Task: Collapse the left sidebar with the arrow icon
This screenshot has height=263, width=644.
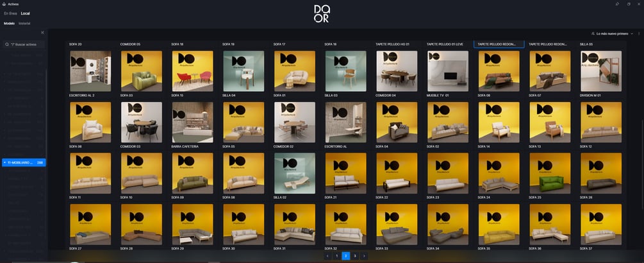Action: point(43,33)
